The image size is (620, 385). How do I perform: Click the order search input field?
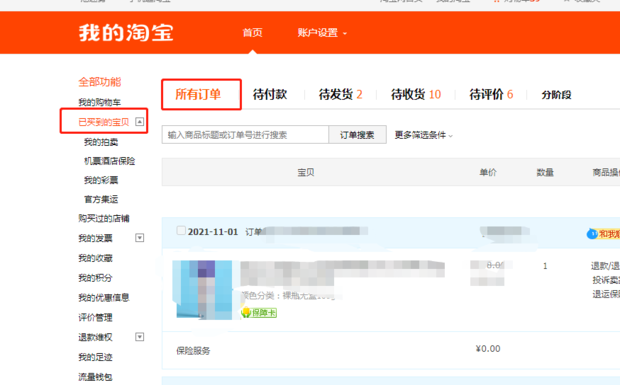245,135
